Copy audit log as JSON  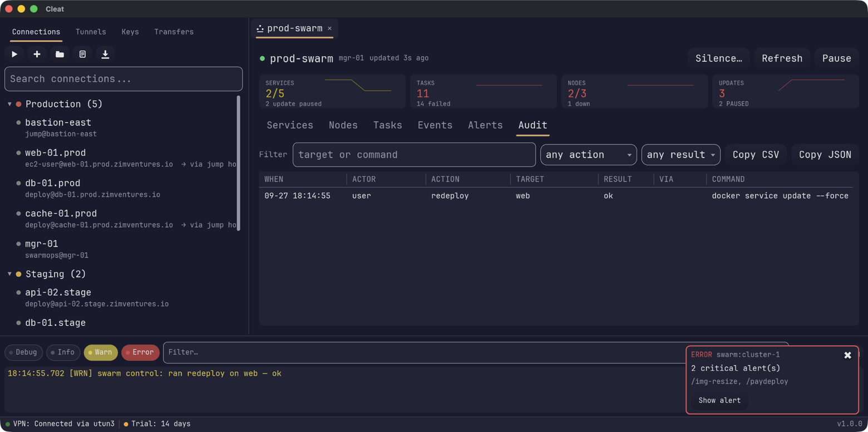[825, 155]
